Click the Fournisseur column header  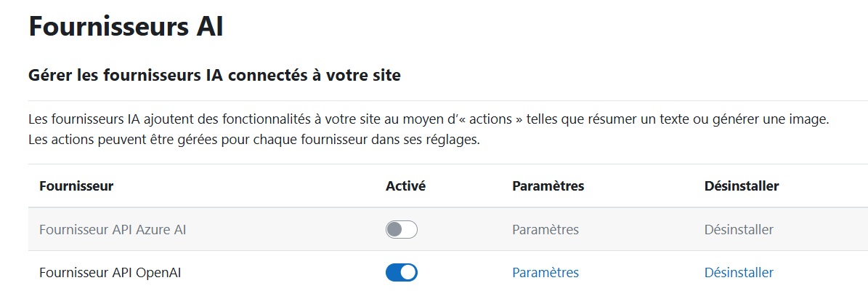click(x=76, y=186)
